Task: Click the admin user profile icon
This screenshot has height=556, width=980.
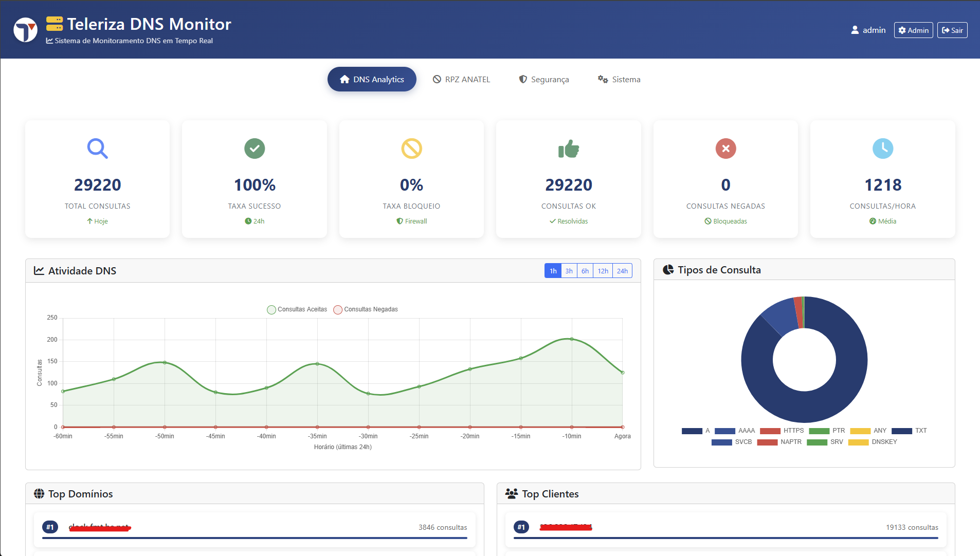Action: click(x=855, y=30)
